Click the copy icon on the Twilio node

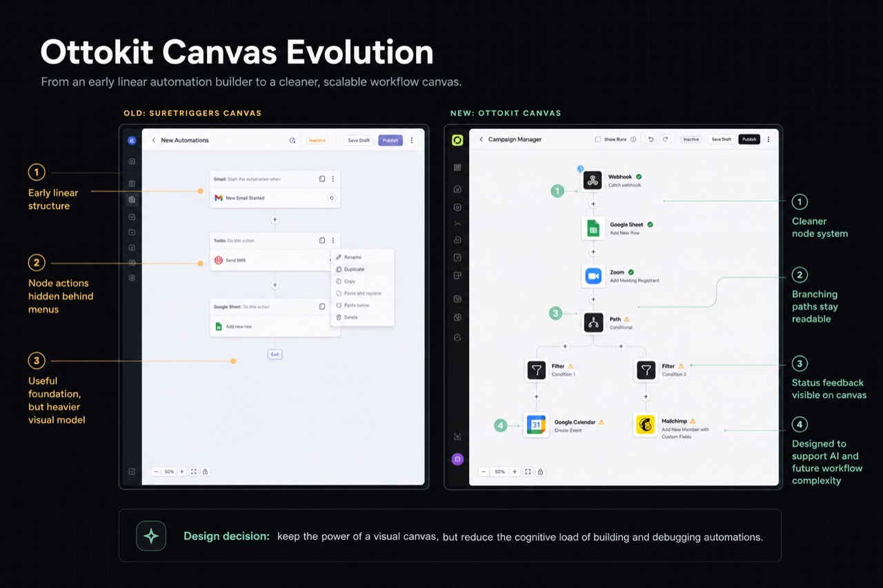click(x=322, y=241)
